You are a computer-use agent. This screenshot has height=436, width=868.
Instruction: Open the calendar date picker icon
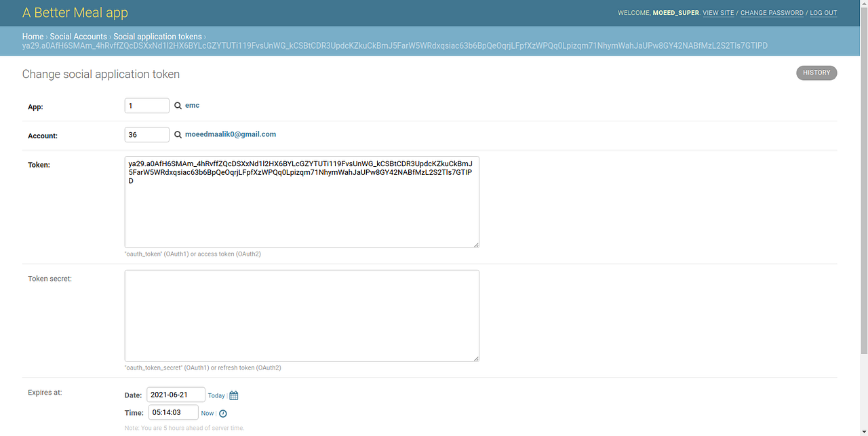233,395
